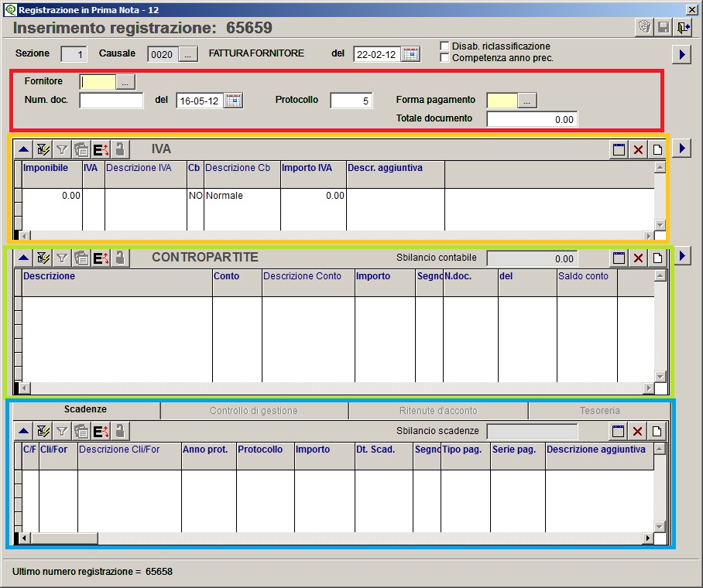Go to the Tesoreria tab
The height and width of the screenshot is (588, 703).
(x=599, y=411)
